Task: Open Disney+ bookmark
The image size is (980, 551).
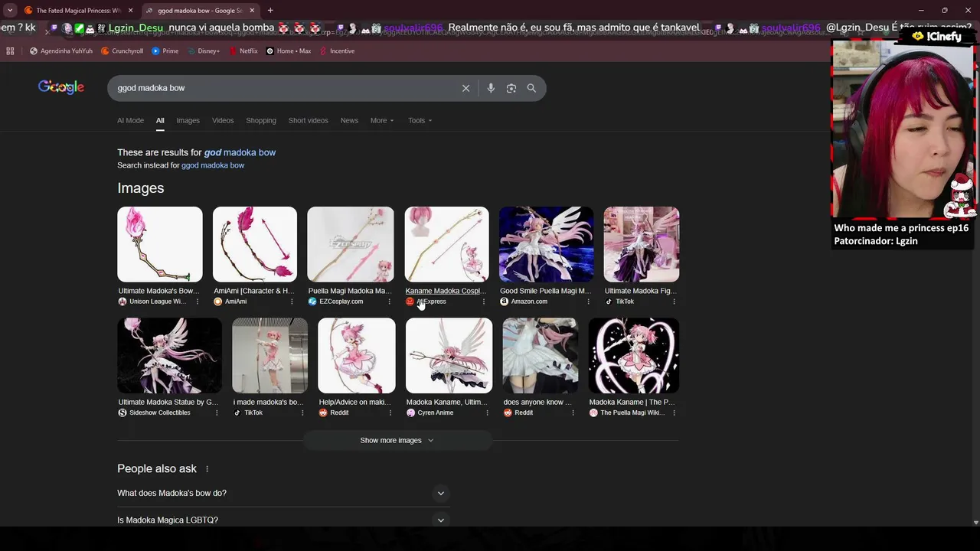Action: pyautogui.click(x=203, y=51)
